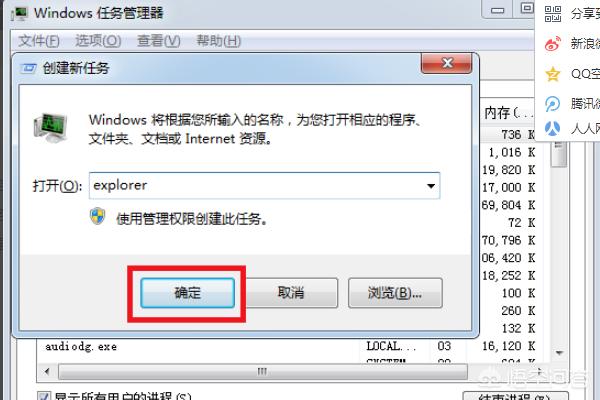The height and width of the screenshot is (400, 600).
Task: Click the Task Manager title icon
Action: 20,13
